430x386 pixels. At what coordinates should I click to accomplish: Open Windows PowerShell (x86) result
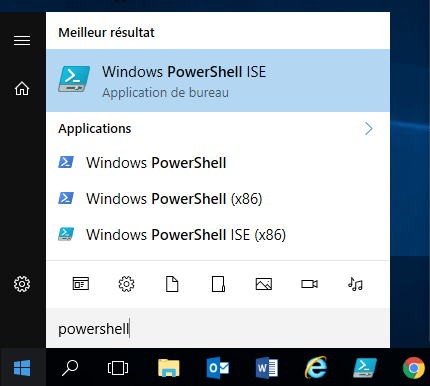coord(218,199)
